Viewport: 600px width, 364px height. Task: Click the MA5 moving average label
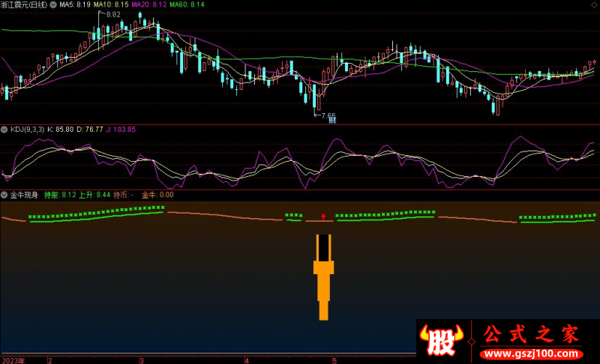[x=73, y=4]
